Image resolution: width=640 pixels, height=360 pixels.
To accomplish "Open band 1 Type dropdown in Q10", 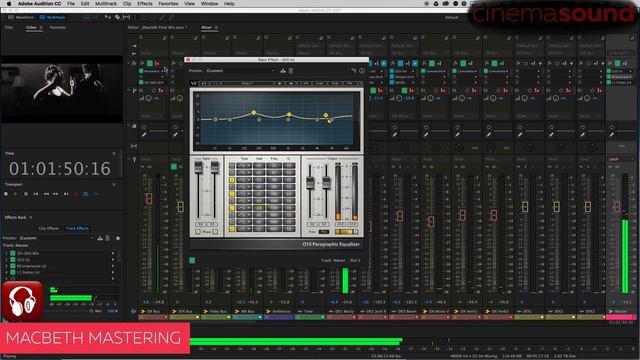I will pos(244,166).
